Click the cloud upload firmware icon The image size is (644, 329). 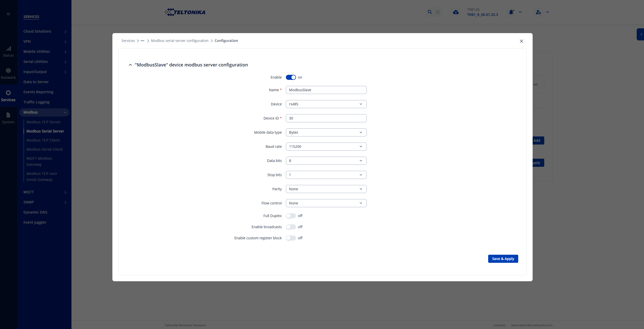point(456,12)
